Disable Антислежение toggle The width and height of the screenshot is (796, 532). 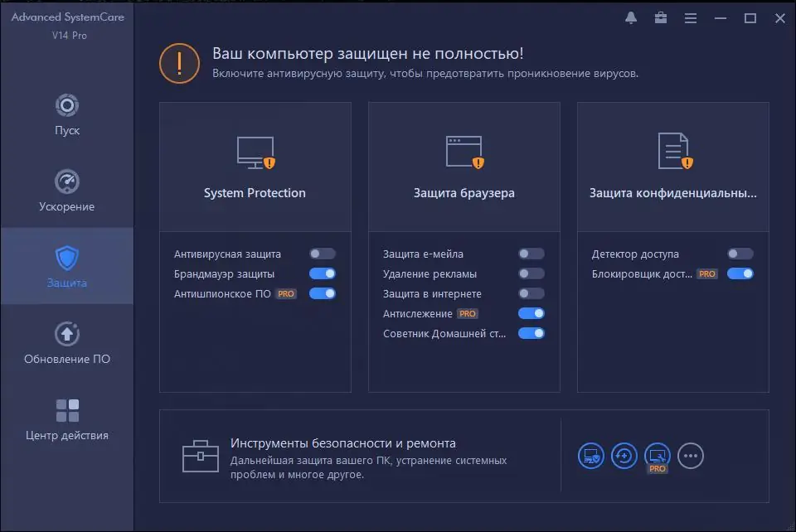[x=531, y=313]
